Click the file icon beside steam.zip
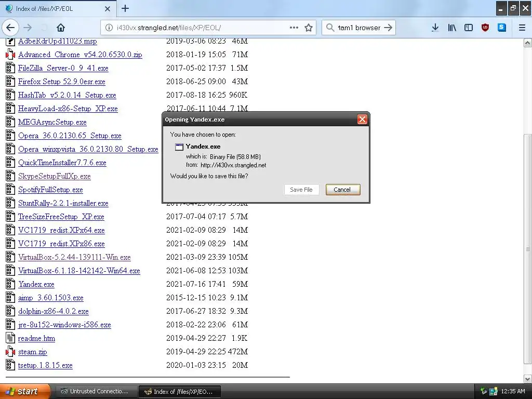 (10, 352)
